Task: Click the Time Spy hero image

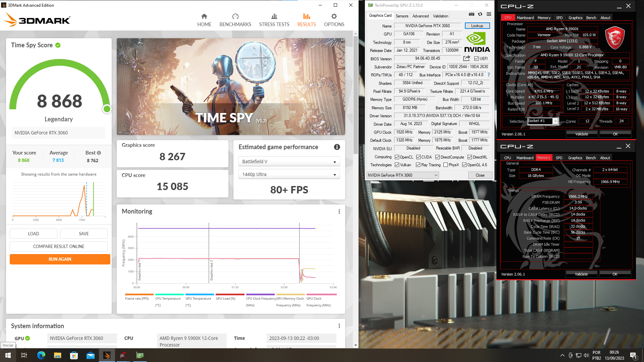Action: click(x=231, y=86)
